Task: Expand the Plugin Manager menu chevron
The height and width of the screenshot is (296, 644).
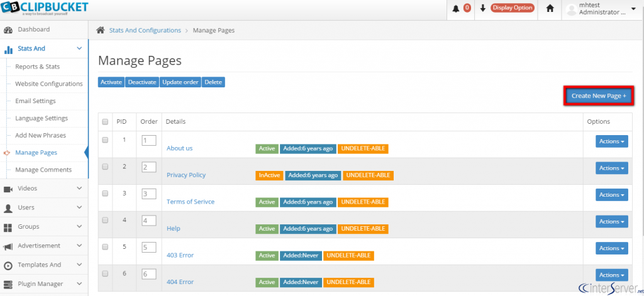Action: 79,283
